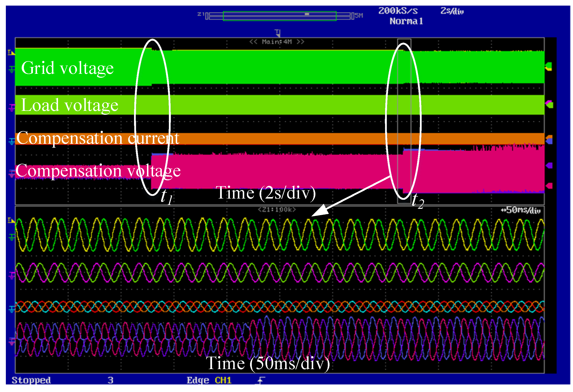Viewport: 573px width, 392px height.
Task: Click right arrows beside Main:4M label
Action: pyautogui.click(x=300, y=42)
